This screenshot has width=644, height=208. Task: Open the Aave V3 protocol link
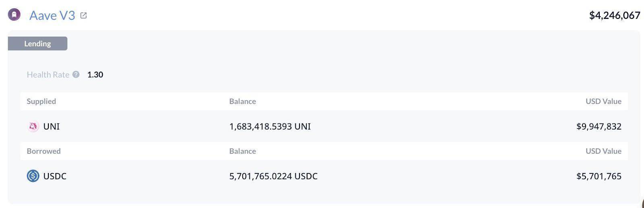click(x=52, y=15)
